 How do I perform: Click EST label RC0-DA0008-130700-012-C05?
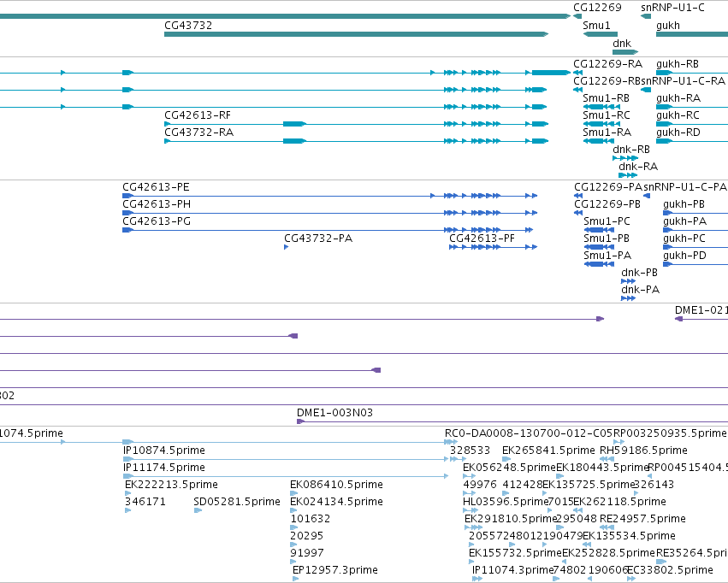[529, 433]
